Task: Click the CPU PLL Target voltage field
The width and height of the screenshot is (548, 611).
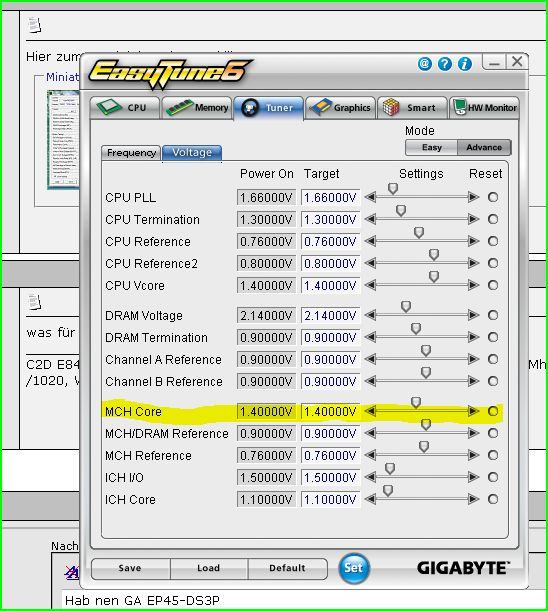Action: (x=330, y=198)
